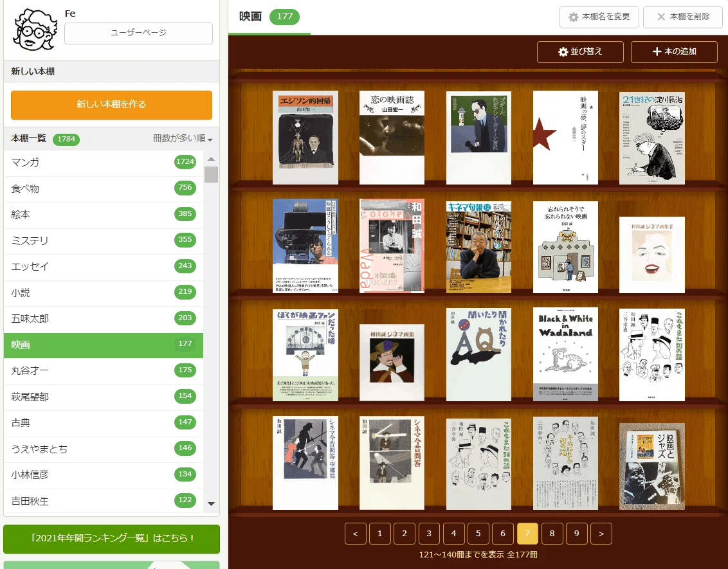Click current page 7 button
728x569 pixels.
coord(527,534)
